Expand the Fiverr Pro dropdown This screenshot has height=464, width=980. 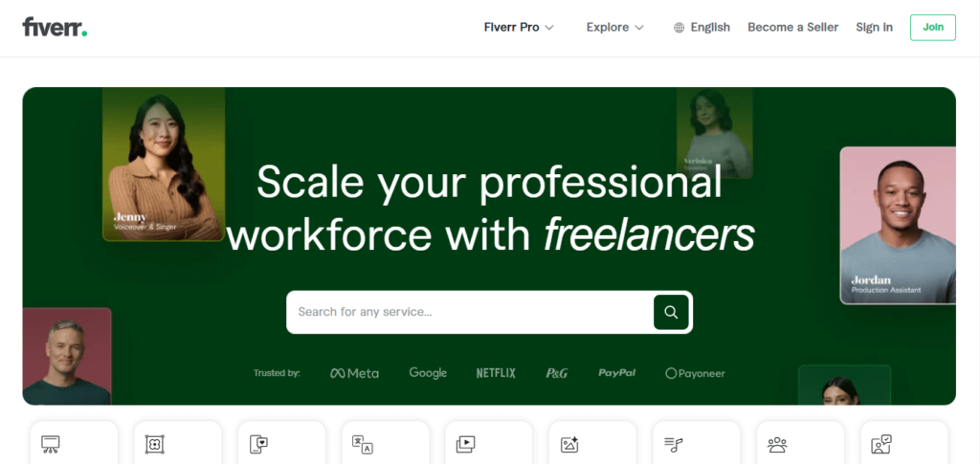point(519,28)
